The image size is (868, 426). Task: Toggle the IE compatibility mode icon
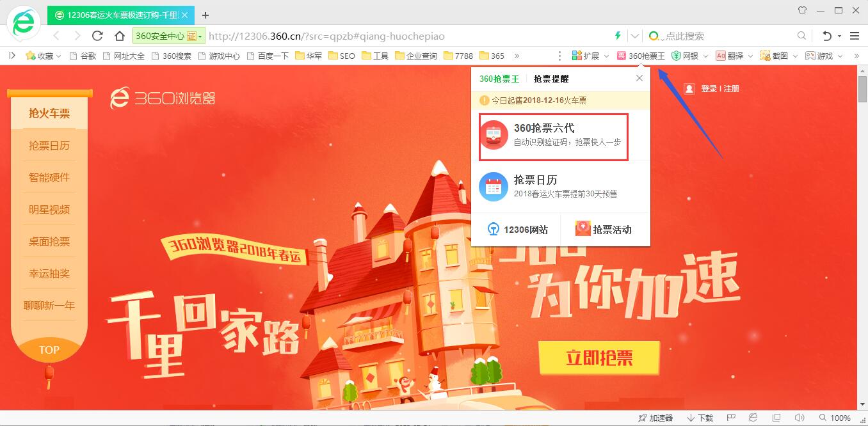[x=753, y=417]
